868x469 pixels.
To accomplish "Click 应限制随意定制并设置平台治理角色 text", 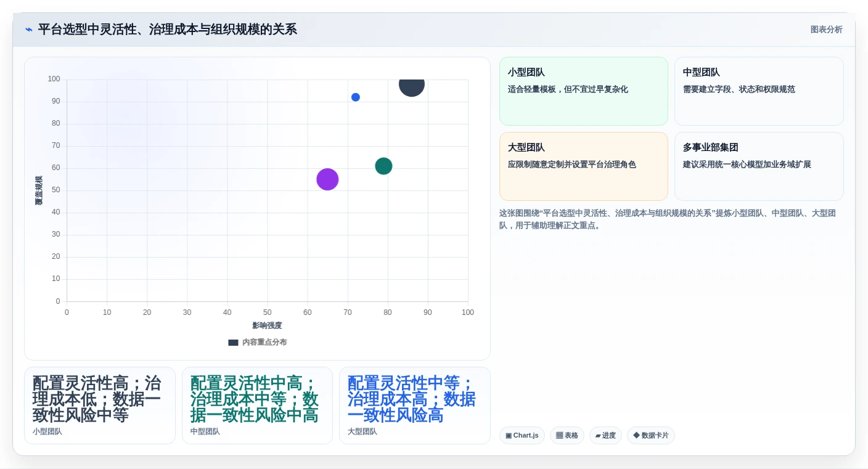I will [572, 165].
